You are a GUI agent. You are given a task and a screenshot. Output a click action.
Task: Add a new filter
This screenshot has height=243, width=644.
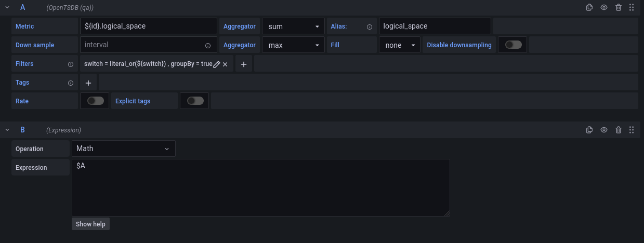(x=244, y=64)
